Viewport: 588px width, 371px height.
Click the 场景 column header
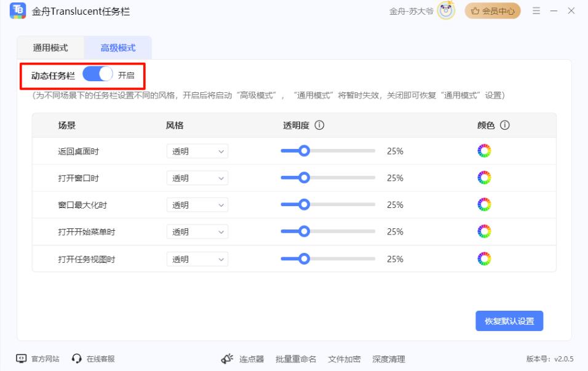(67, 126)
